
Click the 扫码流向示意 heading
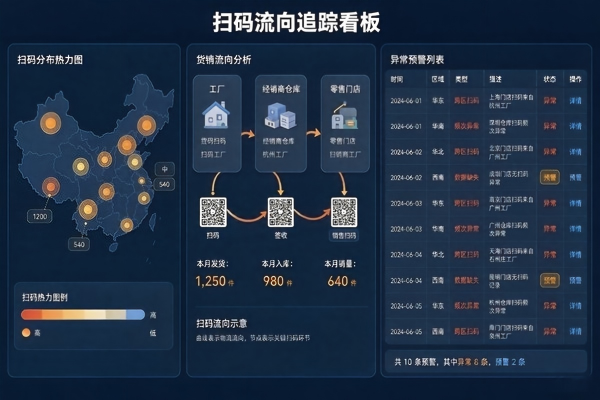[x=222, y=324]
